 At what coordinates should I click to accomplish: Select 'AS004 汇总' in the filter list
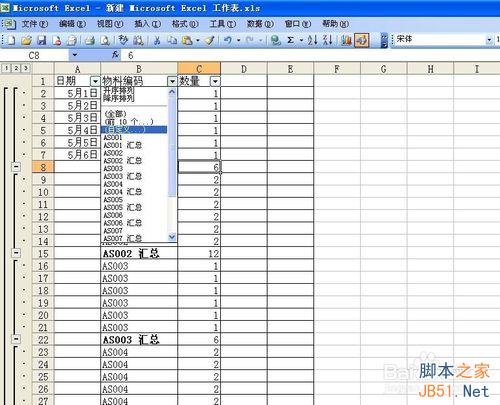(122, 192)
